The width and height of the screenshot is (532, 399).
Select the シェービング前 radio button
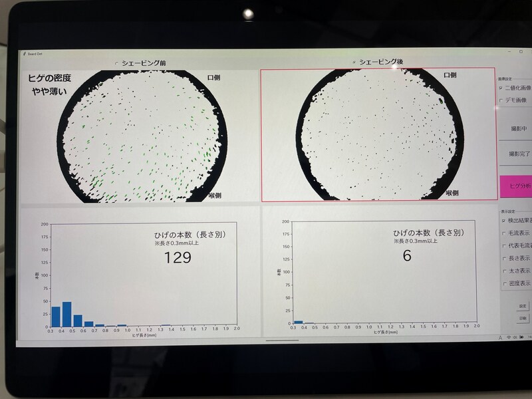pyautogui.click(x=117, y=63)
